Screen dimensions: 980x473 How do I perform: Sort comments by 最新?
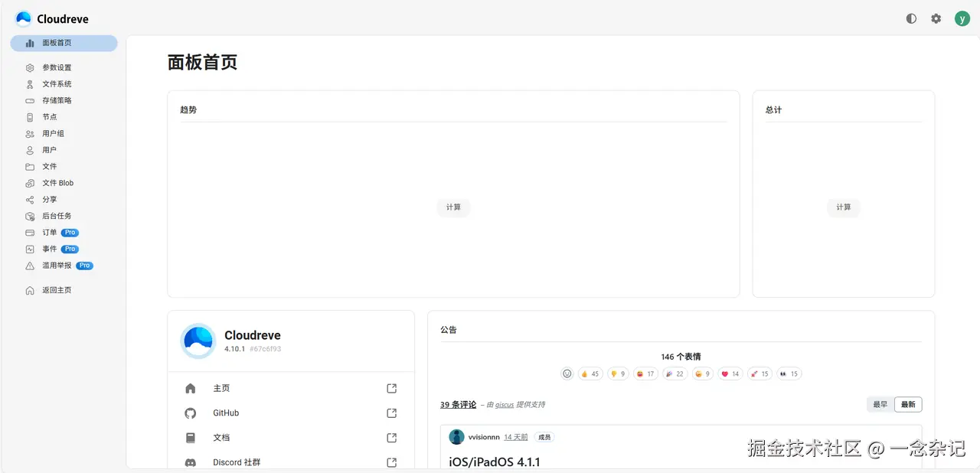click(x=908, y=404)
